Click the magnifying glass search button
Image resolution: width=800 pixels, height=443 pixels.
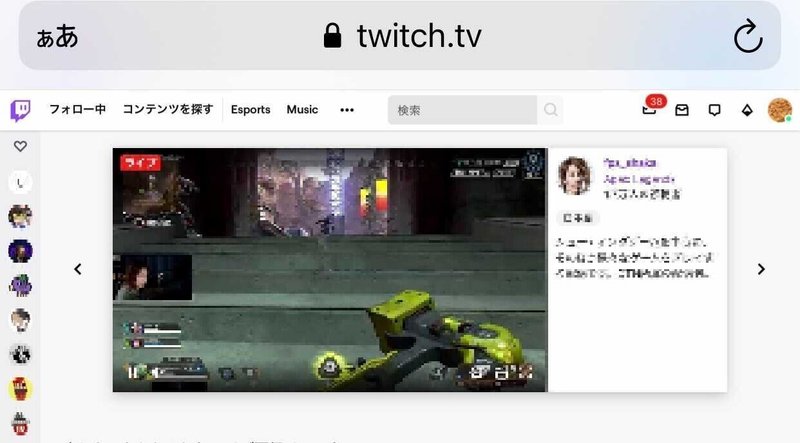551,110
